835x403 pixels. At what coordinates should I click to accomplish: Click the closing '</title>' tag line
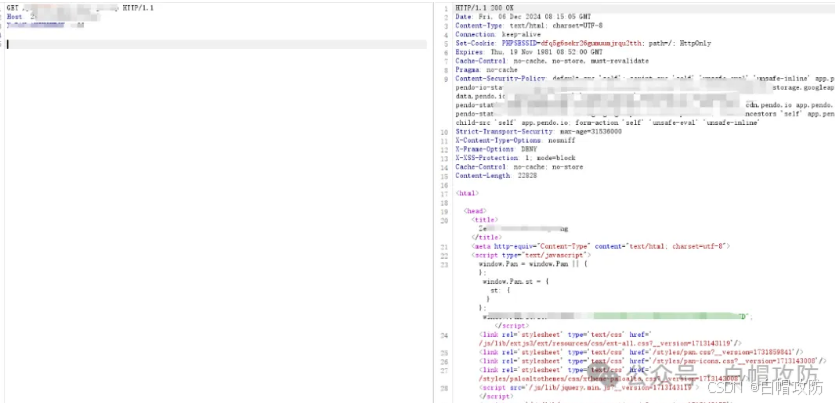tap(486, 237)
